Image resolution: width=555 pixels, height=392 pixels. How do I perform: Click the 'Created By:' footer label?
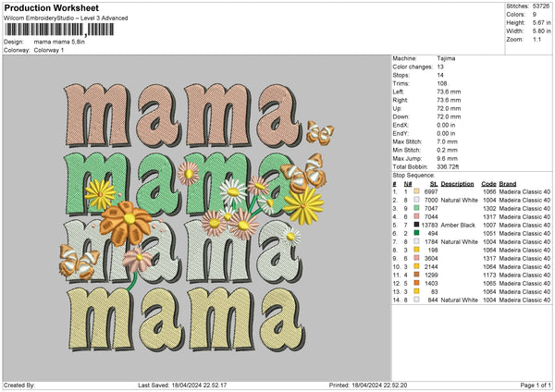coord(19,385)
